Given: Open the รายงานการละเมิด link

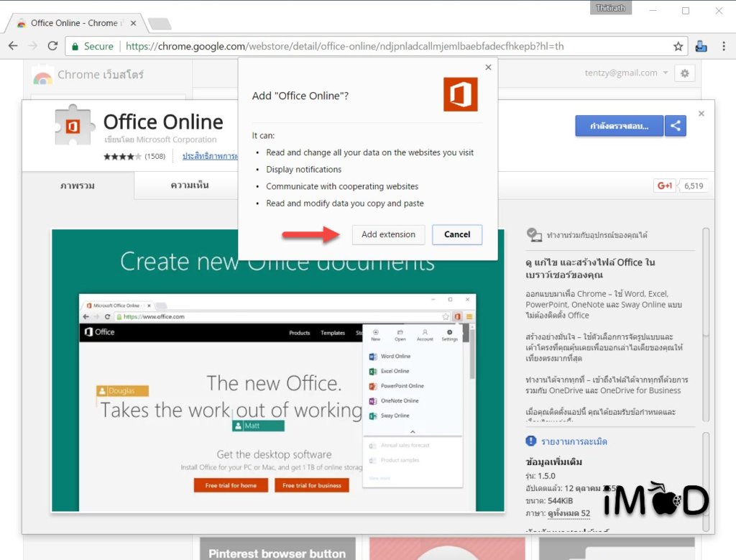Looking at the screenshot, I should pos(574,441).
